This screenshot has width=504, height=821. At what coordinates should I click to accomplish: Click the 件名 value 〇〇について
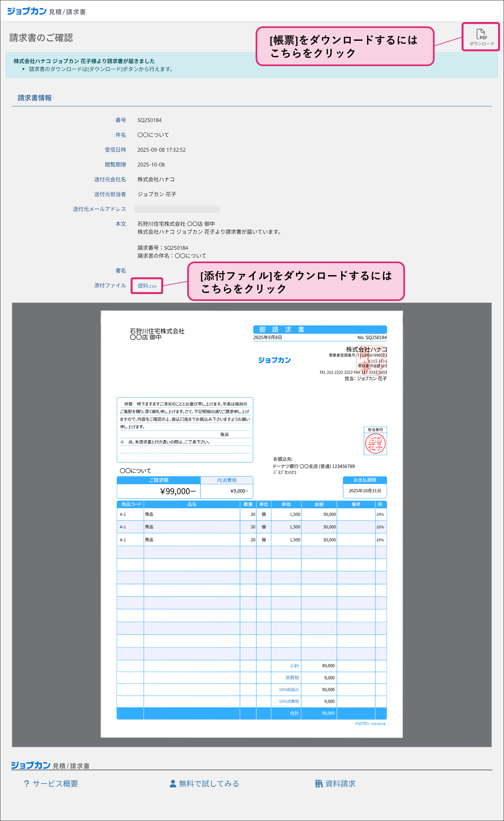click(x=153, y=135)
